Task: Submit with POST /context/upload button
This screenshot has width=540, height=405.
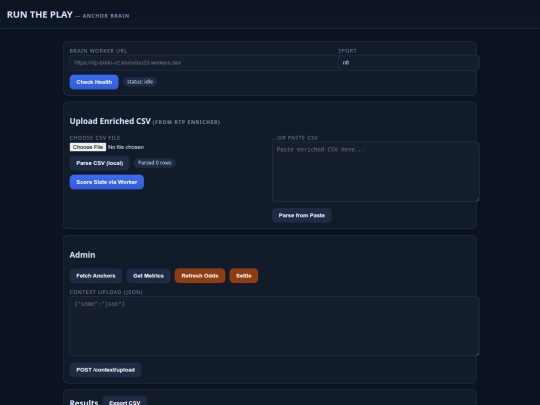Action: point(105,370)
